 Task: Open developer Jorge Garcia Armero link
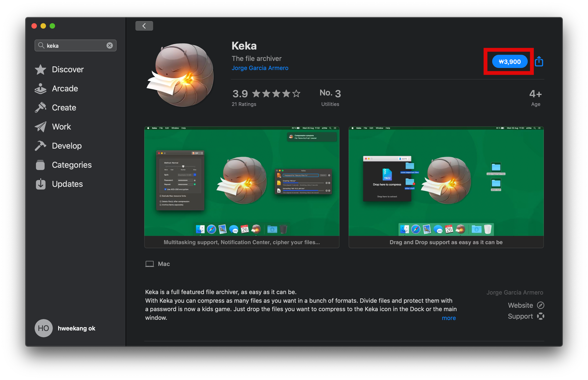(260, 68)
